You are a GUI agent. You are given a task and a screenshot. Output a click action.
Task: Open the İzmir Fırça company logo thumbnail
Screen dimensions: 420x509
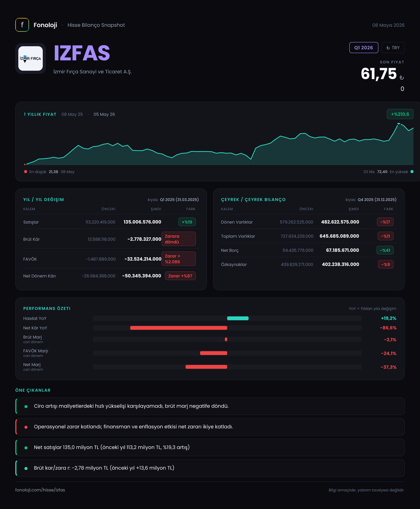click(x=31, y=58)
